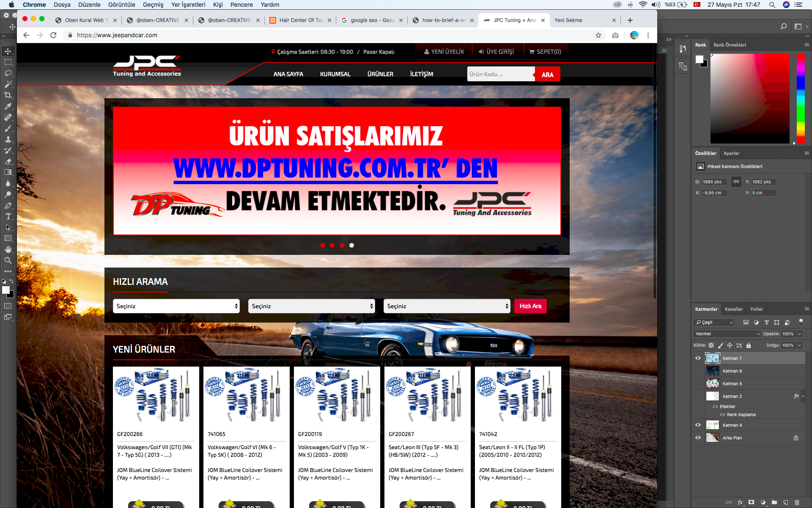Toggle Quick Mask mode icon
812x508 pixels.
tap(8, 306)
